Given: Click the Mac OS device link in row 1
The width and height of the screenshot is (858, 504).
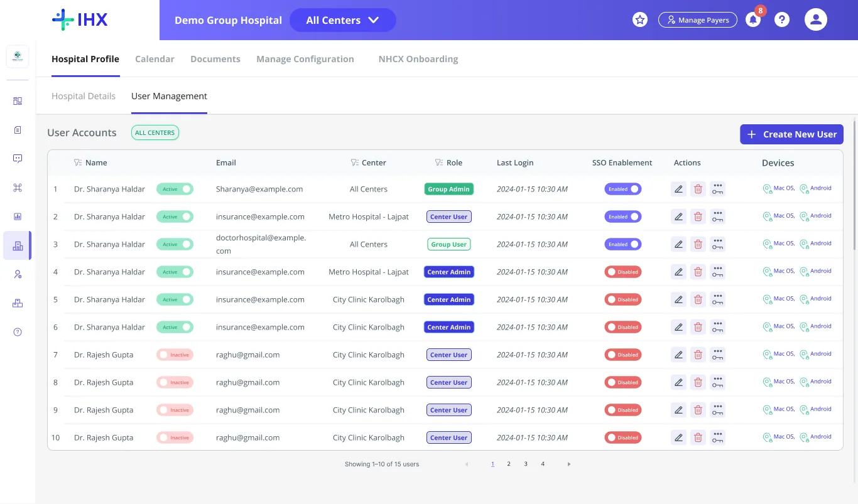Looking at the screenshot, I should coord(779,188).
